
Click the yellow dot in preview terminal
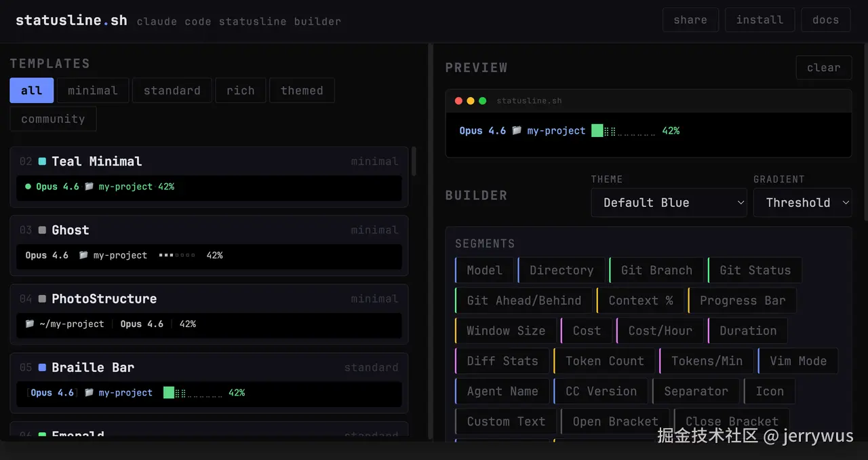[x=471, y=101]
